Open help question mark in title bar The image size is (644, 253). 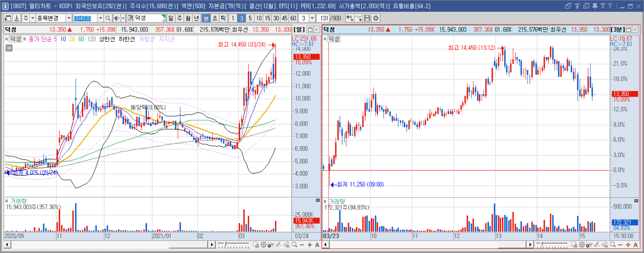[610, 6]
